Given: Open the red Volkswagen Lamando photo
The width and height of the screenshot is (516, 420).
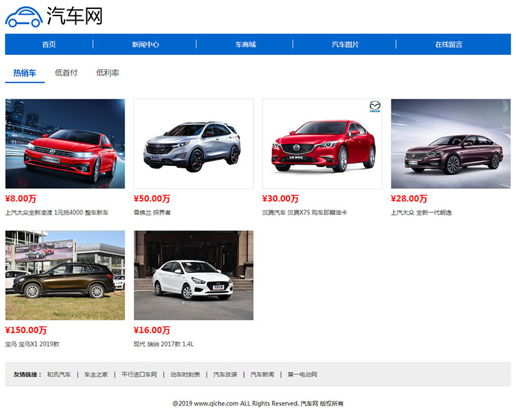Looking at the screenshot, I should click(x=65, y=144).
